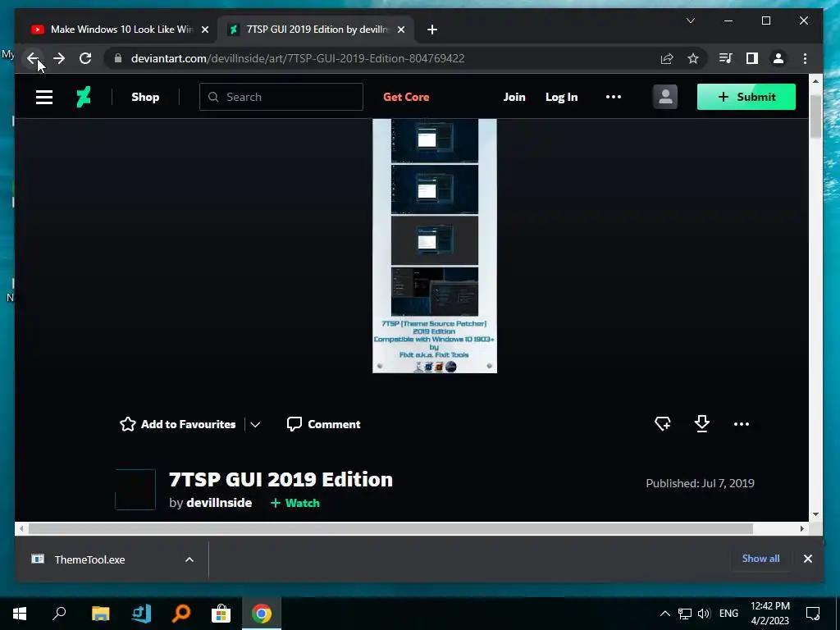Screen dimensions: 840x630
Task: Open the author avatar thumbnail beside title
Action: (135, 489)
